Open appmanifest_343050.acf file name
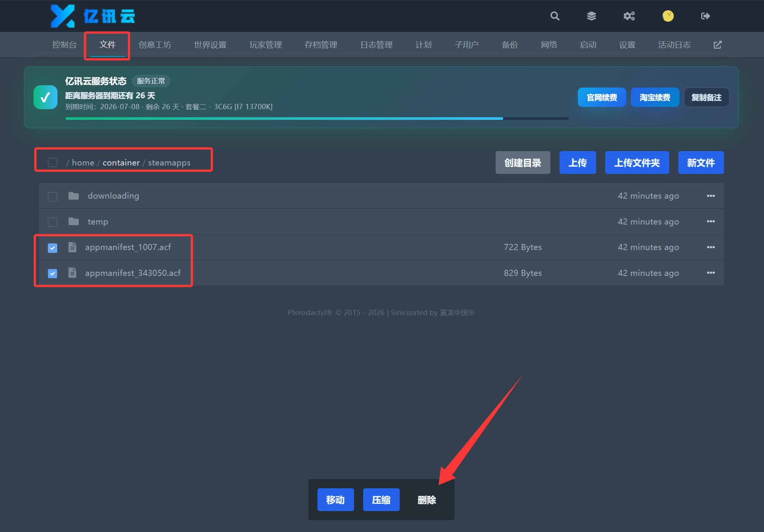 [133, 273]
